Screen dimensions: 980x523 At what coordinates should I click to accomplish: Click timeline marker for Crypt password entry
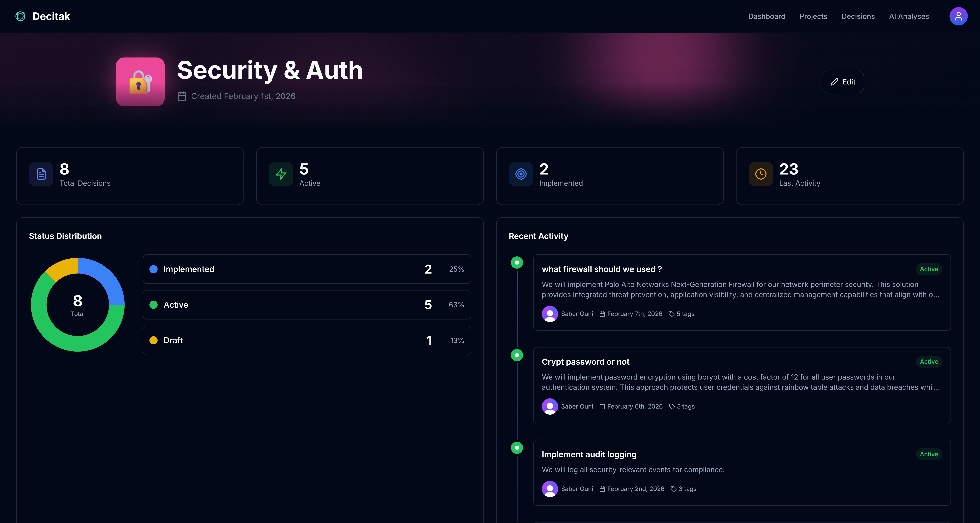517,355
